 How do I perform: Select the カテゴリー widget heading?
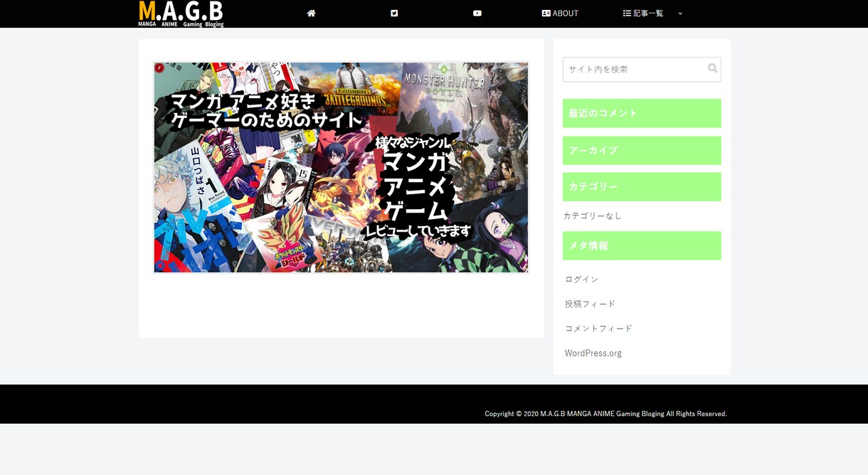[x=642, y=187]
